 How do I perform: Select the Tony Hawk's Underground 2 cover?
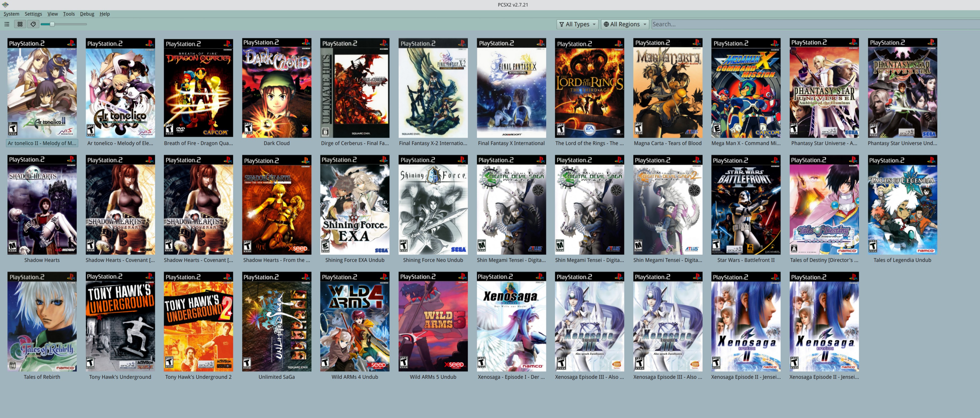click(x=198, y=322)
